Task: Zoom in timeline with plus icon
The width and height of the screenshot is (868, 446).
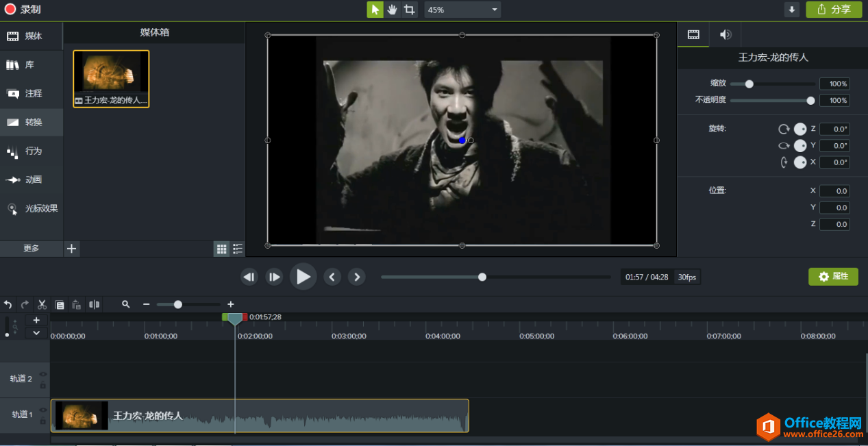Action: (x=231, y=304)
